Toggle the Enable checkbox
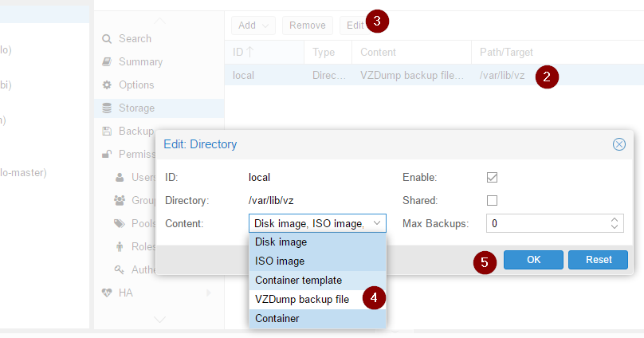 click(492, 178)
